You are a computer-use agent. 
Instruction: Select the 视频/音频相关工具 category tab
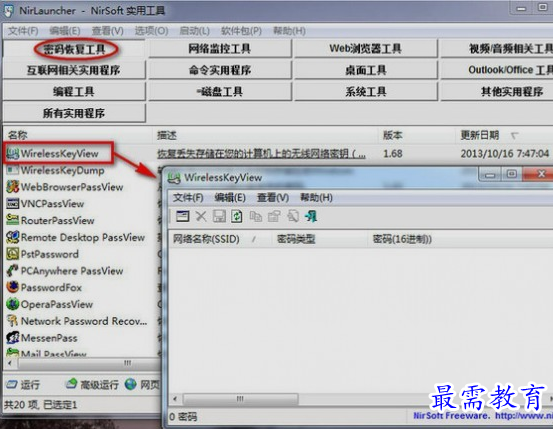point(497,49)
